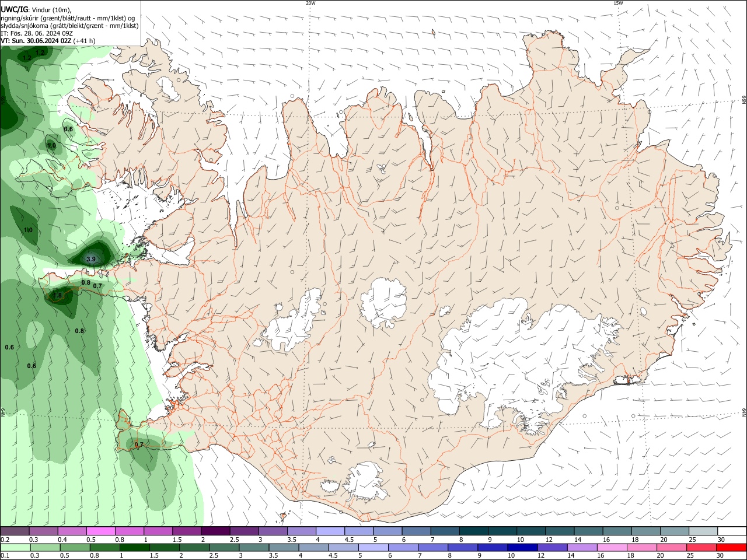Select the 'rigning/skúrir' description line
The width and height of the screenshot is (747, 560).
[68, 17]
